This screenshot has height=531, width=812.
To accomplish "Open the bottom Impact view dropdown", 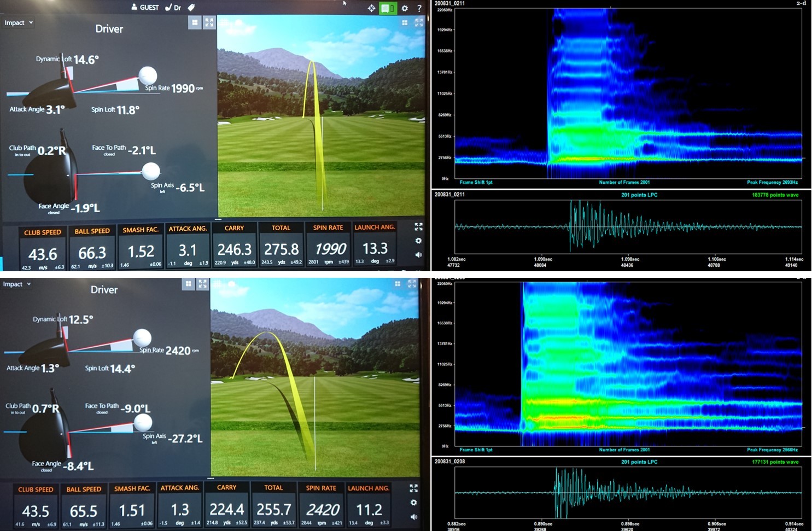I will (x=17, y=284).
